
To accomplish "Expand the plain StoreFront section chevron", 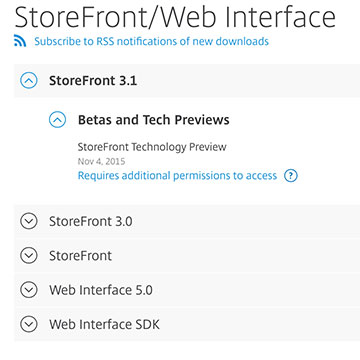I will point(29,256).
